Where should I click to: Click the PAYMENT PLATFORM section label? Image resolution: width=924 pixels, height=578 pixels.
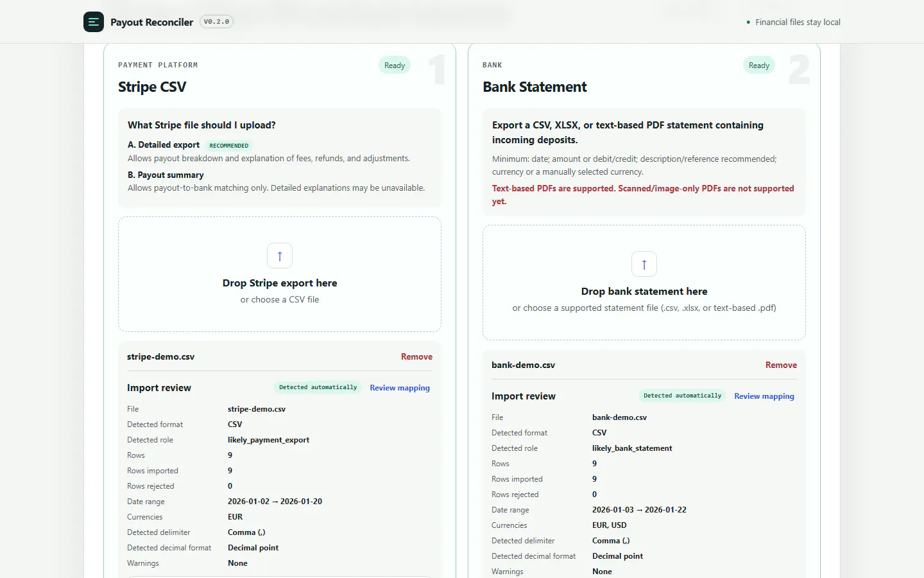[158, 65]
